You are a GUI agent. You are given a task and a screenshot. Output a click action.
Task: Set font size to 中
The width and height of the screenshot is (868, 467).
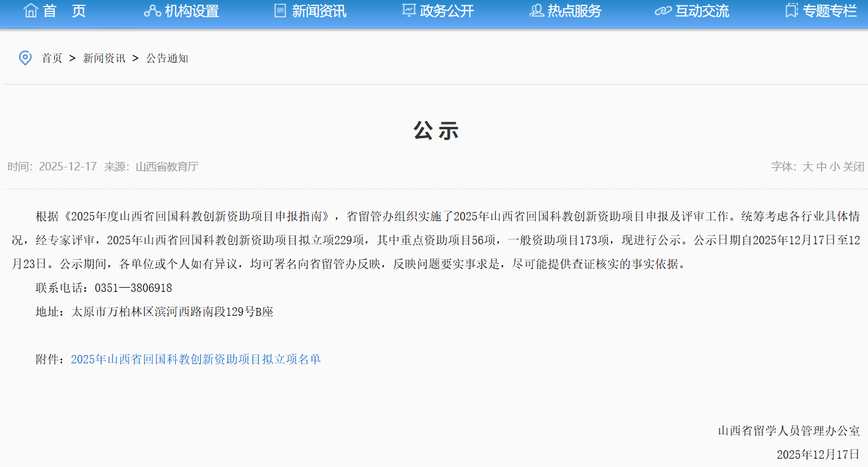[822, 167]
